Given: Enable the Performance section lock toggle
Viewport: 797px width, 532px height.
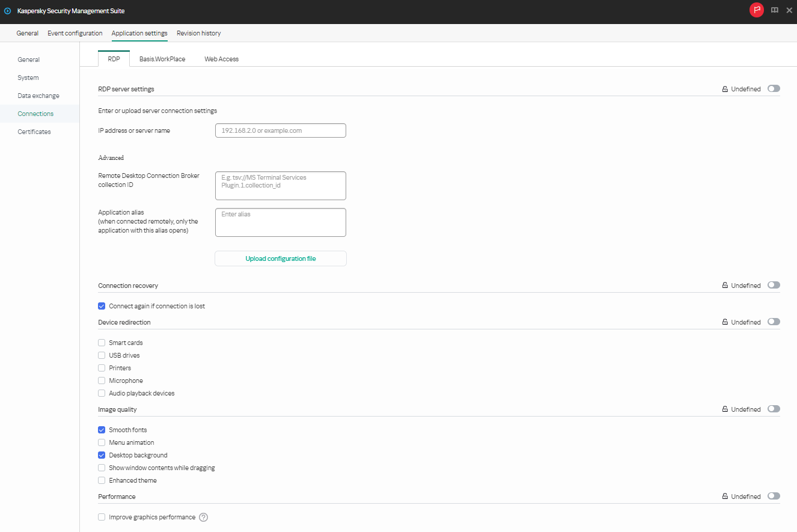Looking at the screenshot, I should click(774, 497).
